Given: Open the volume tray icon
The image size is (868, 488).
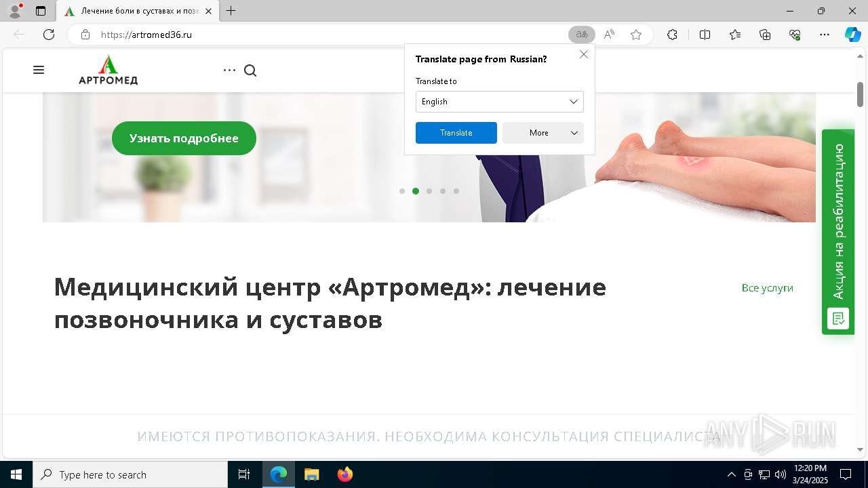Looking at the screenshot, I should pos(781,474).
